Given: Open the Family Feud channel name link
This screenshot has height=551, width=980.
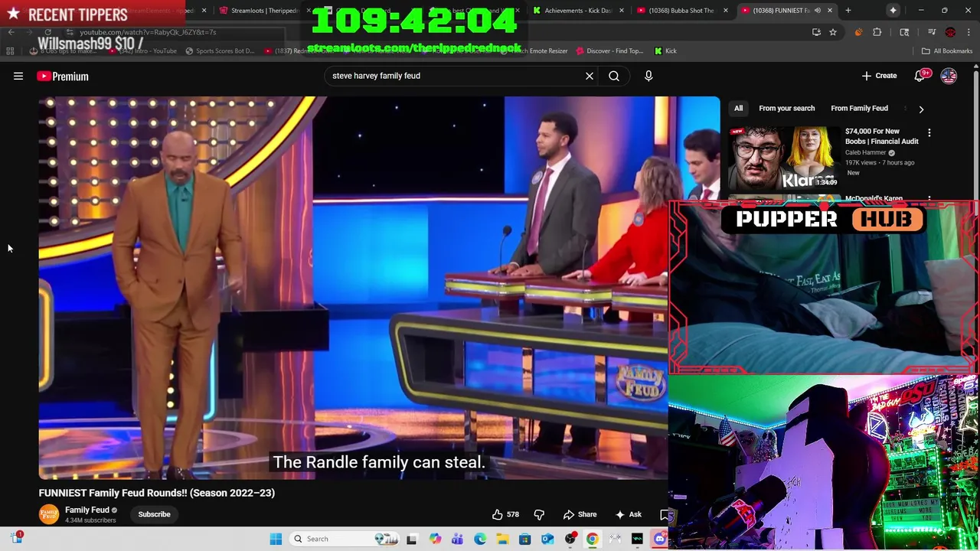Looking at the screenshot, I should (87, 510).
